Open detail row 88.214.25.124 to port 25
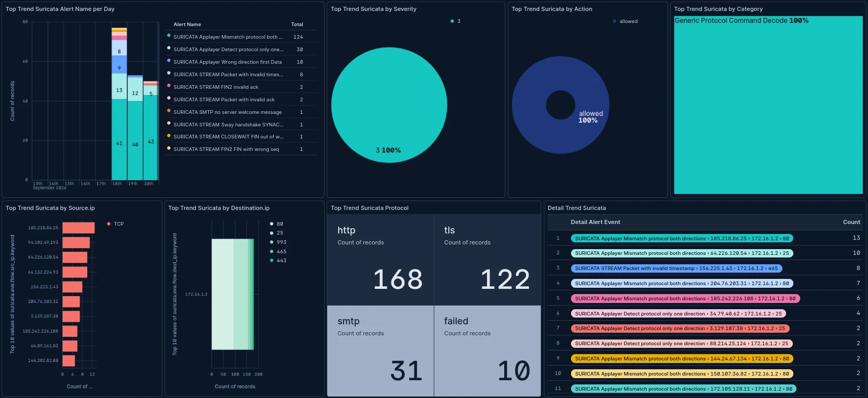 (x=682, y=344)
